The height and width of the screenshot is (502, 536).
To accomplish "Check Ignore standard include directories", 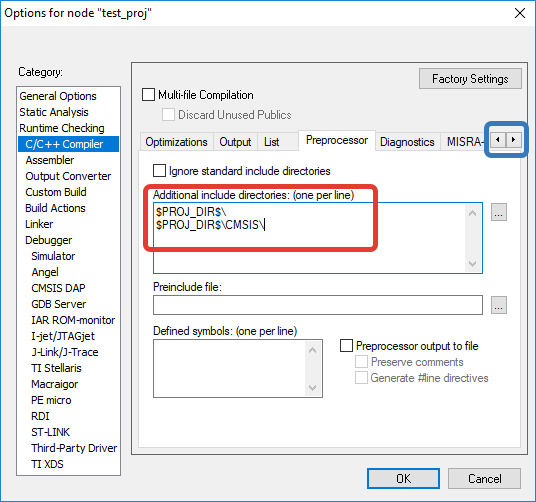I will 159,171.
